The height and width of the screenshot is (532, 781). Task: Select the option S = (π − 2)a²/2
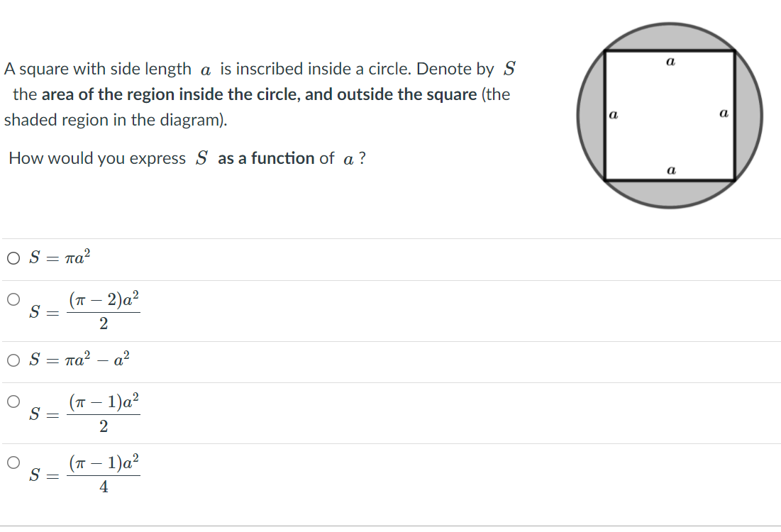point(12,299)
